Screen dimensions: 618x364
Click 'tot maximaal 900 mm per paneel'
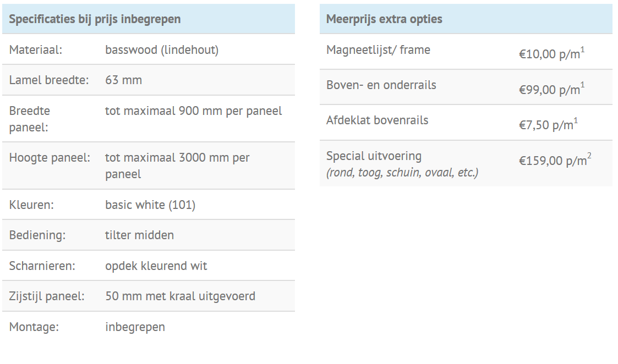click(194, 111)
